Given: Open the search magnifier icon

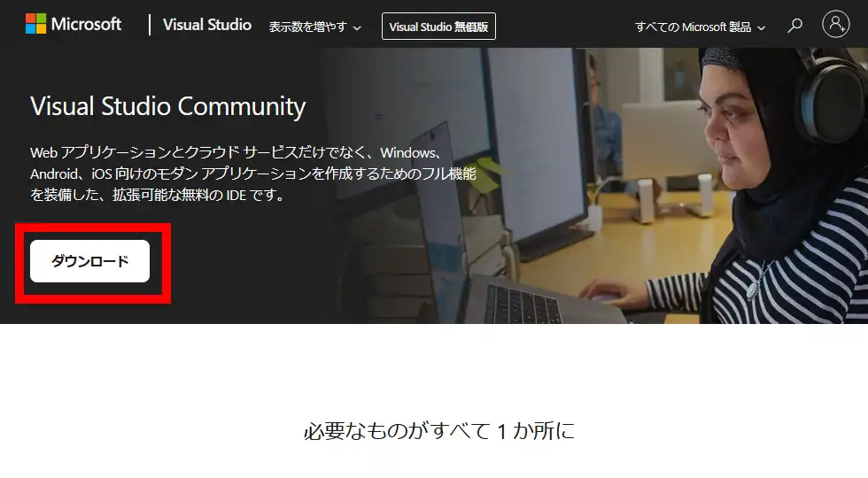Looking at the screenshot, I should [x=795, y=26].
